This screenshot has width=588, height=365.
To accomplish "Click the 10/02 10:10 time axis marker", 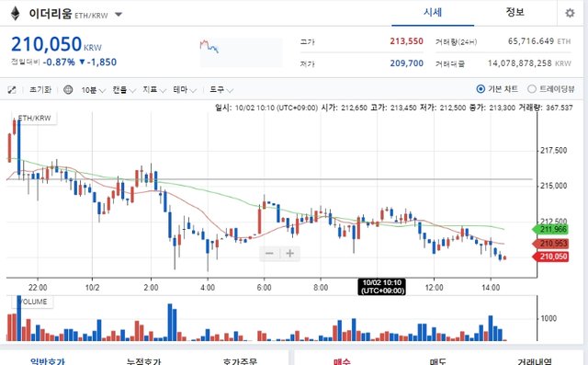I will click(382, 287).
